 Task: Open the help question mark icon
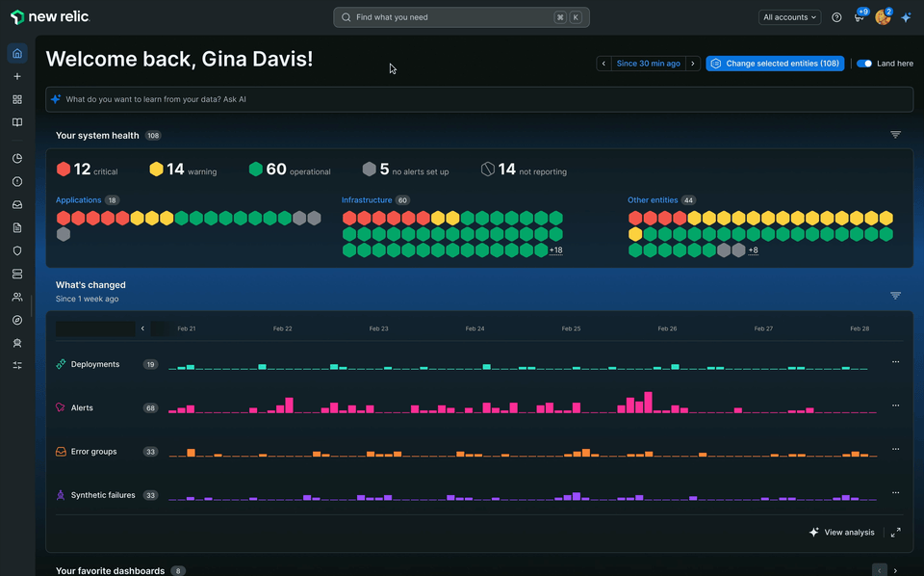coord(836,16)
